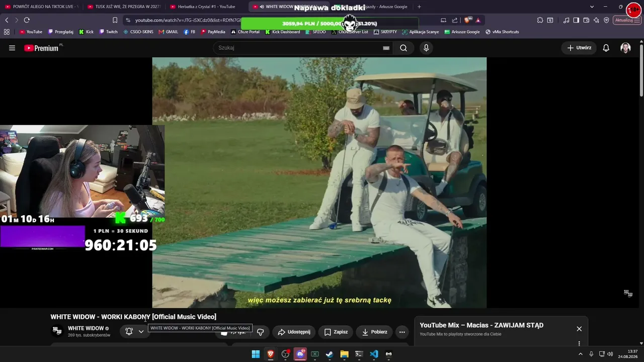The image size is (644, 362).
Task: Toggle the browser sidebar panel
Action: pos(576,20)
